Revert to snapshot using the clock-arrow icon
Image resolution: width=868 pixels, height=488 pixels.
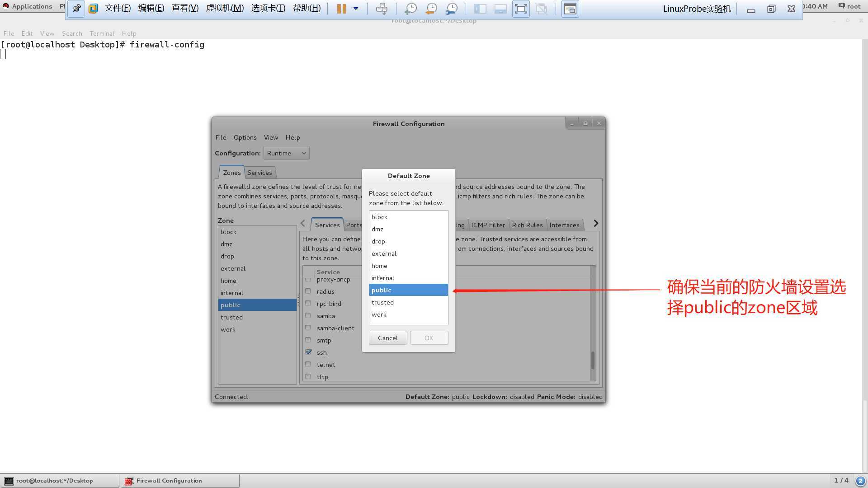pyautogui.click(x=431, y=9)
